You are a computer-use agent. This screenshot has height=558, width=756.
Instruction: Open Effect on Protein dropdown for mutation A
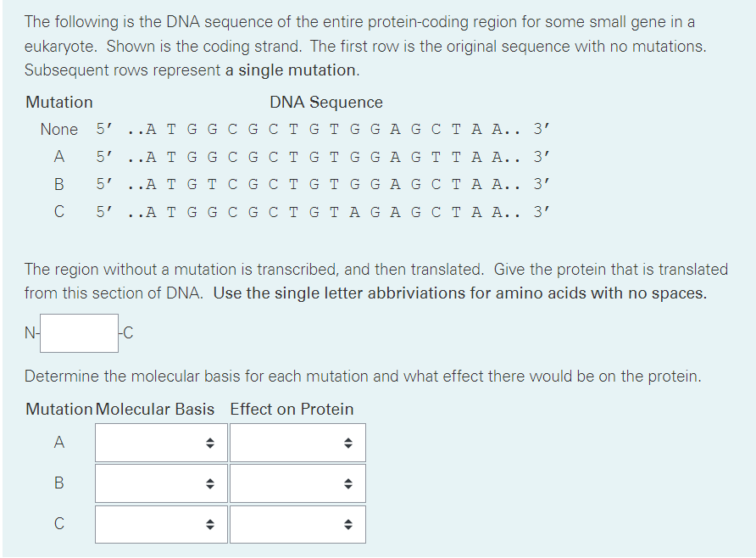pyautogui.click(x=297, y=443)
